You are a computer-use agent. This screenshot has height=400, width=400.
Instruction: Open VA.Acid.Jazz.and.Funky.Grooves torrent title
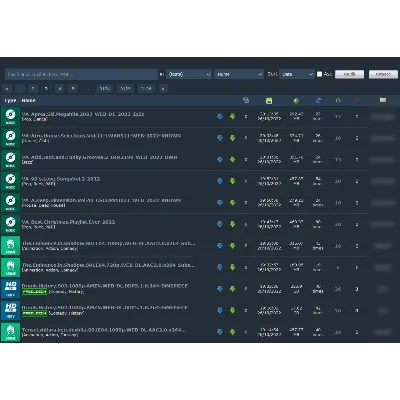99,157
